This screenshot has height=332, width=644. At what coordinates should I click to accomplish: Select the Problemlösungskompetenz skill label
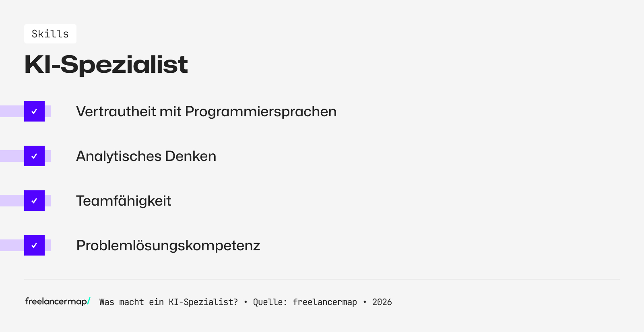click(x=168, y=245)
